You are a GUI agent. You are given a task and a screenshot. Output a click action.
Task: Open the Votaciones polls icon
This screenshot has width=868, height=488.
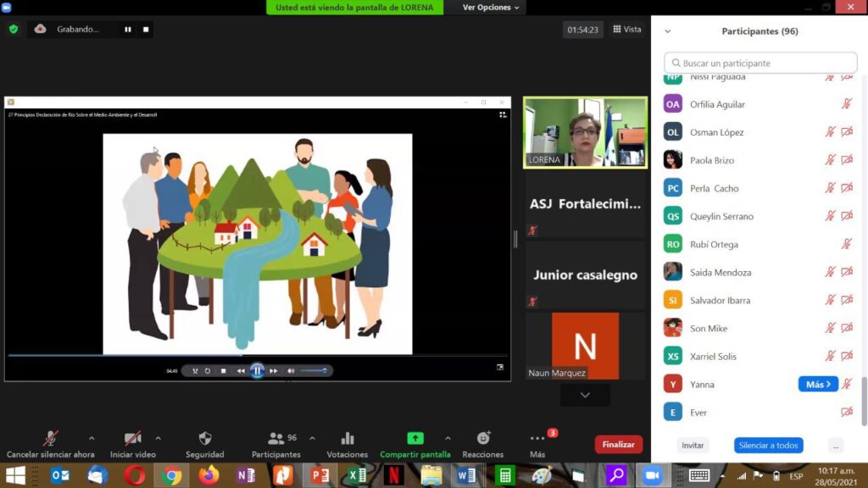click(x=347, y=439)
